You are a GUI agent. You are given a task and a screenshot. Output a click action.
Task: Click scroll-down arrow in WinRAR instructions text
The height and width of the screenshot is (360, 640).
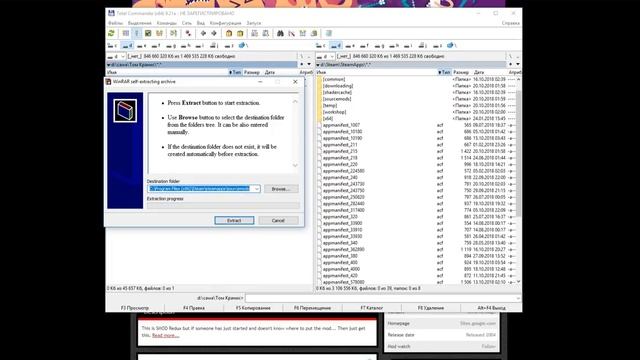pos(295,165)
